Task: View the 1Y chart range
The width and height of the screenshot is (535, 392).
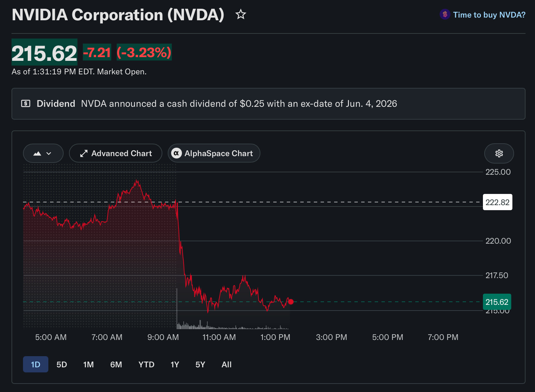Action: point(175,364)
